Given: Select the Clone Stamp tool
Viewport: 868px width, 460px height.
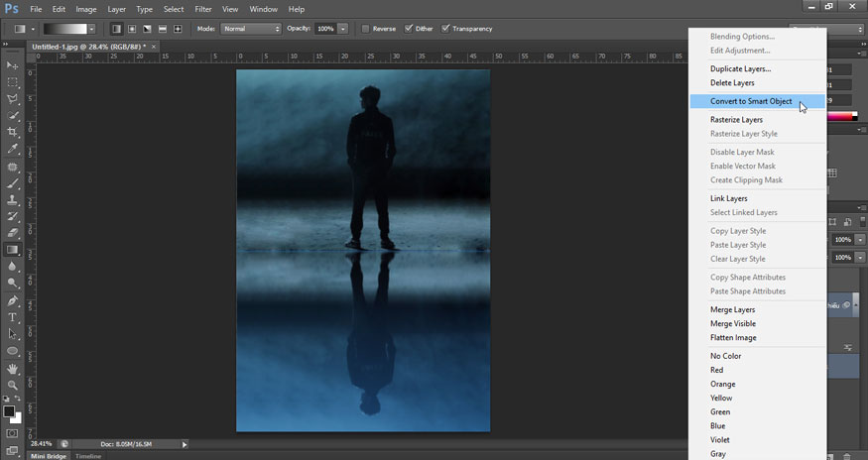Looking at the screenshot, I should click(12, 200).
